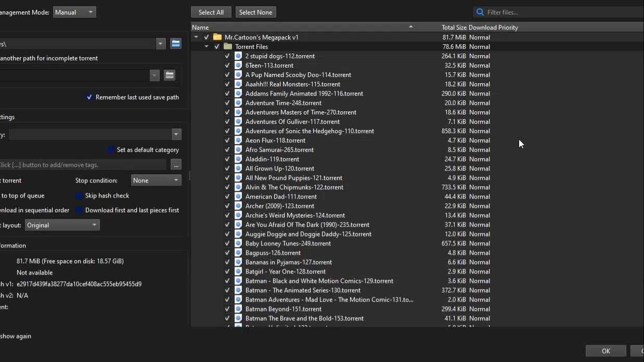Screen dimensions: 644x362
Task: Click file icon of 2 stupid dogs-112.torrent
Action: [x=238, y=56]
